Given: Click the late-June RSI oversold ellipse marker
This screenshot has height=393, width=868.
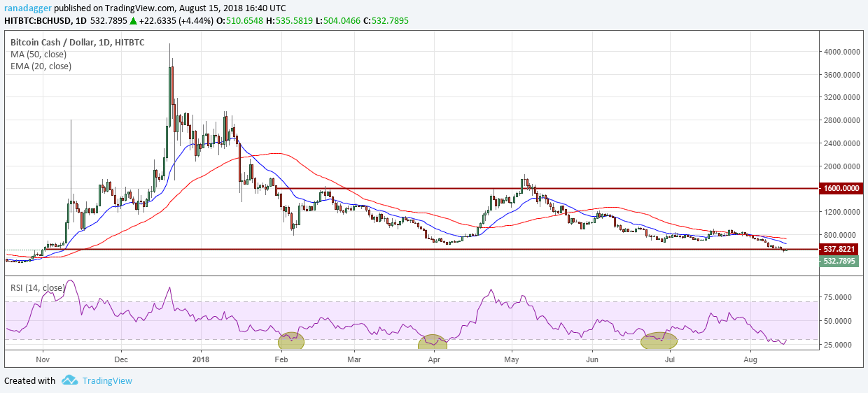Looking at the screenshot, I should (x=659, y=341).
